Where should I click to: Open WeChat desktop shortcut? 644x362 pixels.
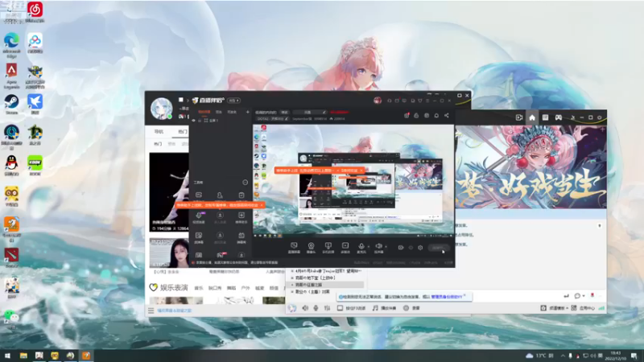11,319
